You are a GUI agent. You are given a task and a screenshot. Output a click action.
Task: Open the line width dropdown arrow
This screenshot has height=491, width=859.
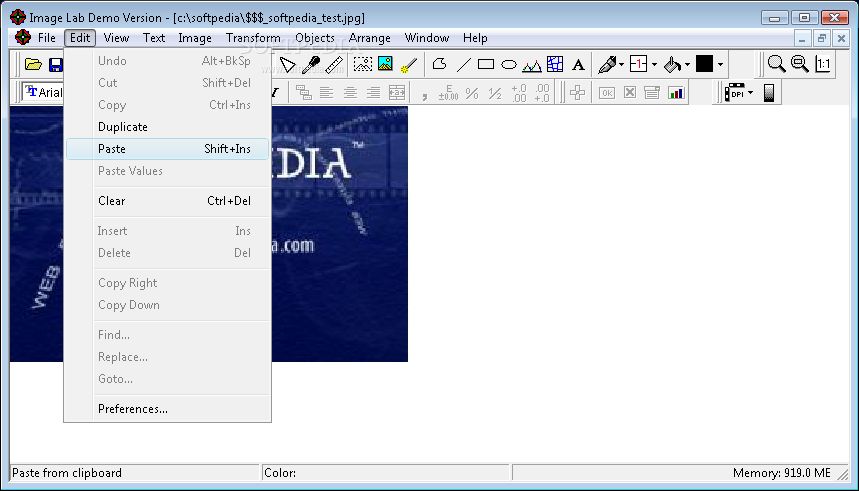coord(654,65)
